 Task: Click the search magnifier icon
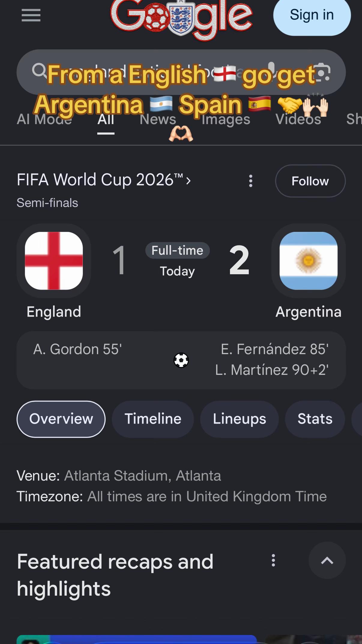tap(39, 71)
